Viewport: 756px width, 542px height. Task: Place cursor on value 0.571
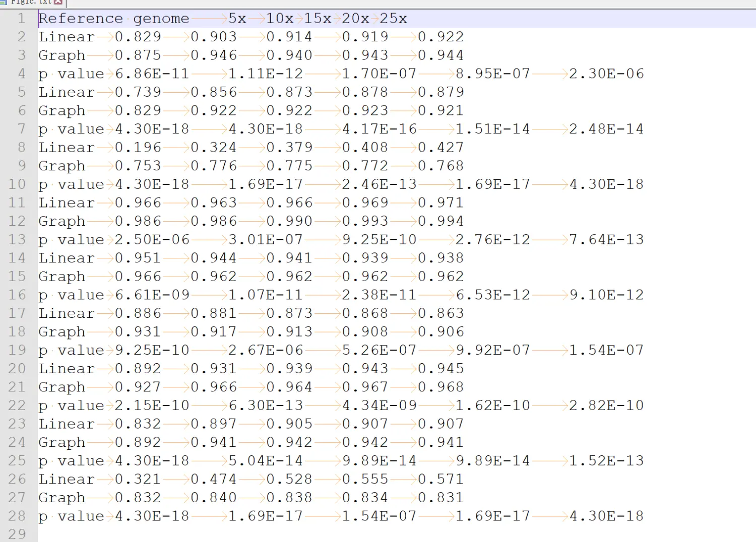(x=440, y=479)
